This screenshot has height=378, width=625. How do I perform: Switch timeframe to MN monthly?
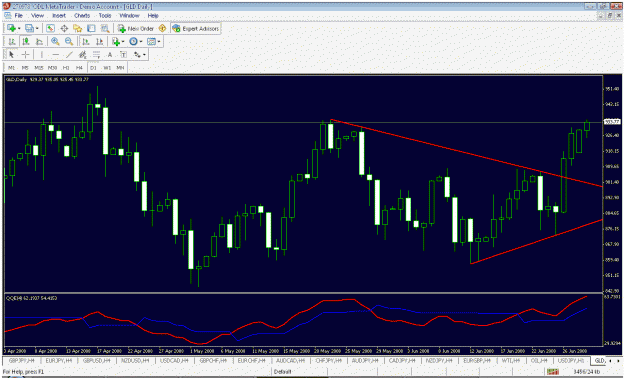coord(120,68)
